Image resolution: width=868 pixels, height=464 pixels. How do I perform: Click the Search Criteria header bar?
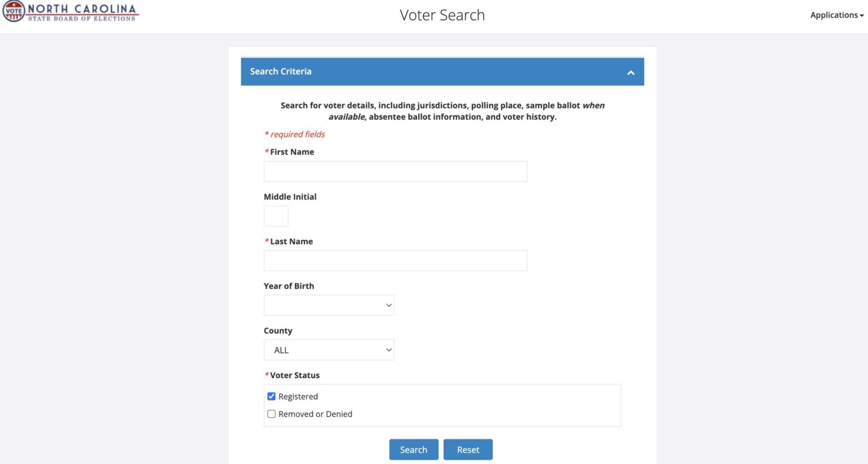tap(396, 72)
